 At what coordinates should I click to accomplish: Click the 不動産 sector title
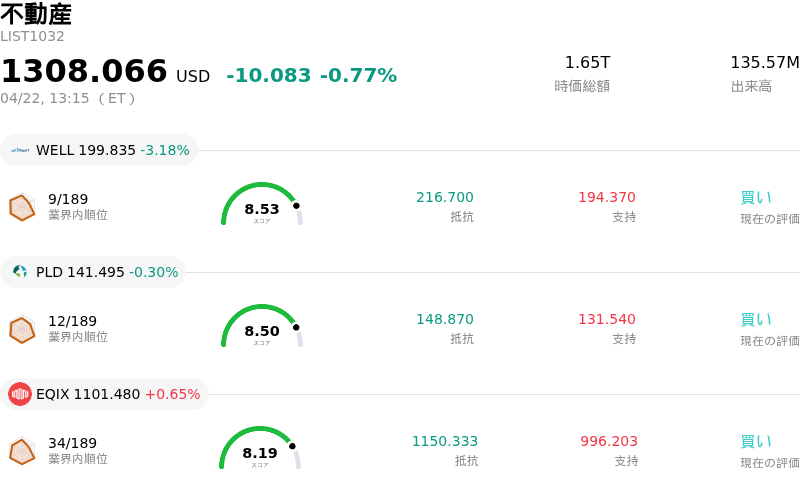pyautogui.click(x=36, y=15)
